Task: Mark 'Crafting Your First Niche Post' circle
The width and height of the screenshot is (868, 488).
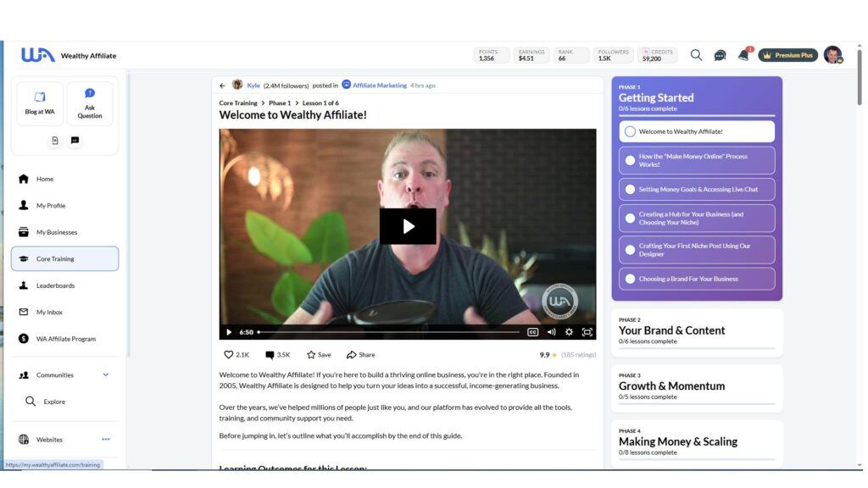Action: click(630, 250)
